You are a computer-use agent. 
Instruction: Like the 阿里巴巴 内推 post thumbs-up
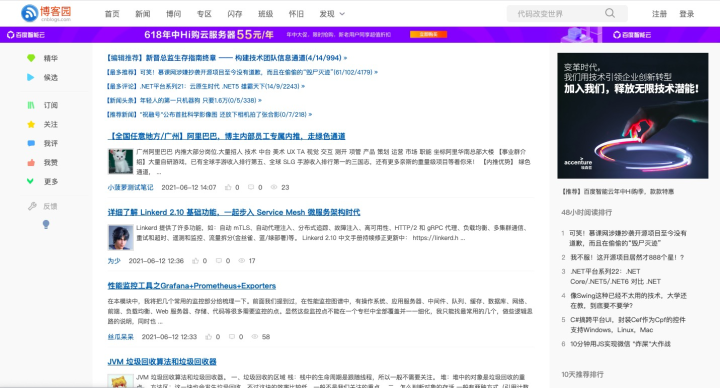[x=228, y=187]
